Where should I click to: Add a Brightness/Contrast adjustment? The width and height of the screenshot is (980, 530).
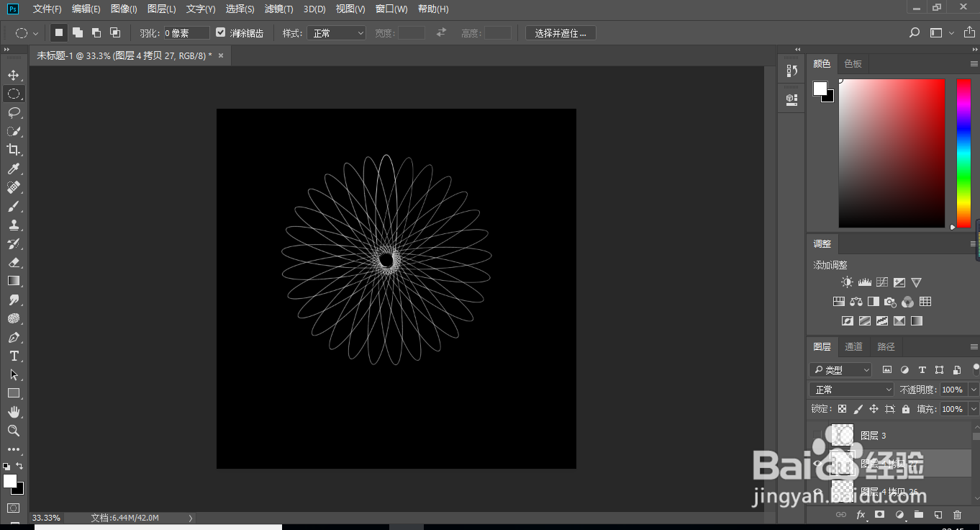click(848, 282)
